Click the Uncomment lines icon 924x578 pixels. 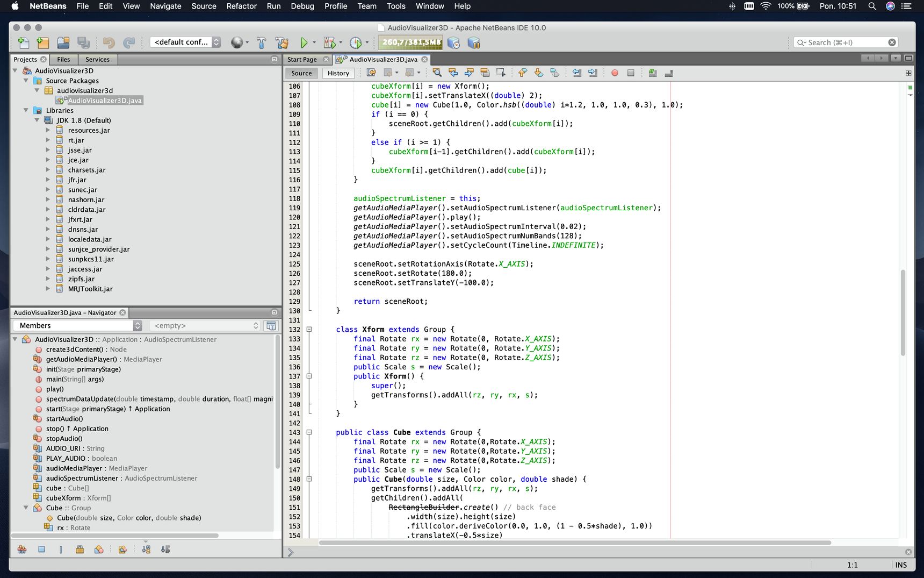click(669, 73)
